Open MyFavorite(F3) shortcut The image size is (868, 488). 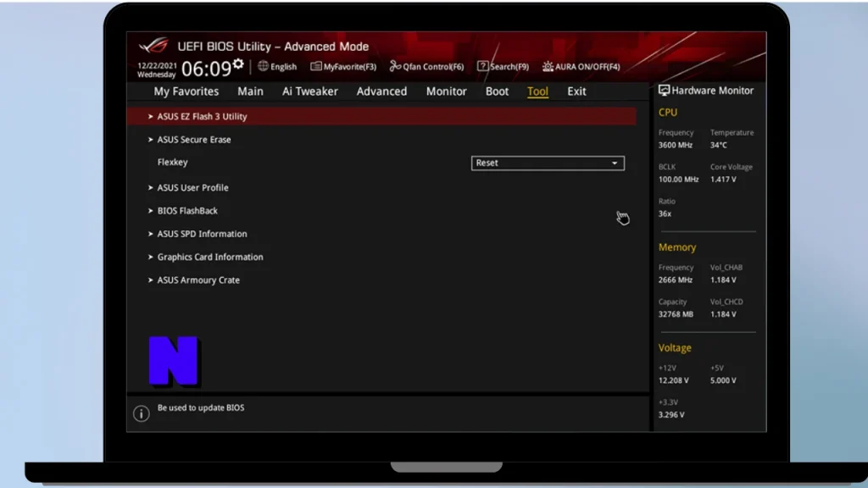(x=343, y=66)
